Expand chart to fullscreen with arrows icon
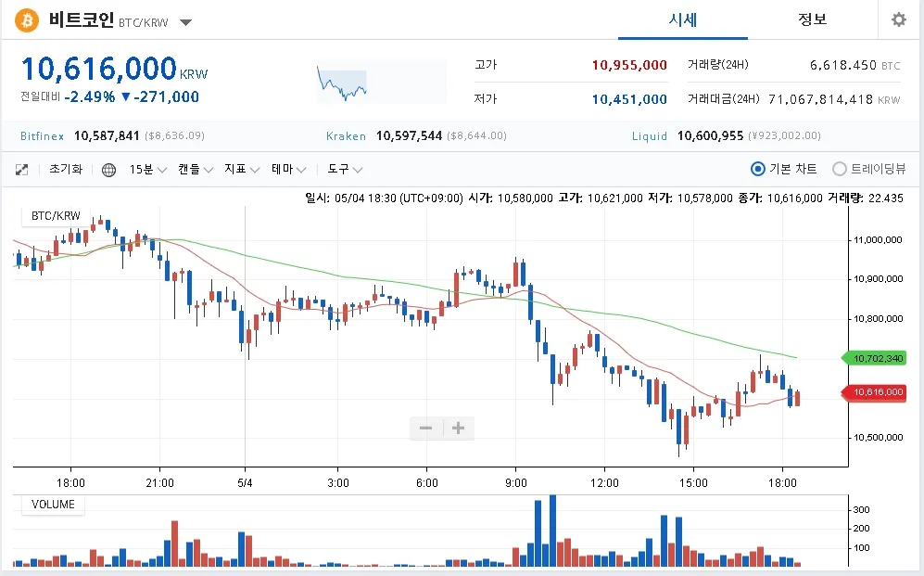Screen dimensions: 924x576 pos(22,170)
